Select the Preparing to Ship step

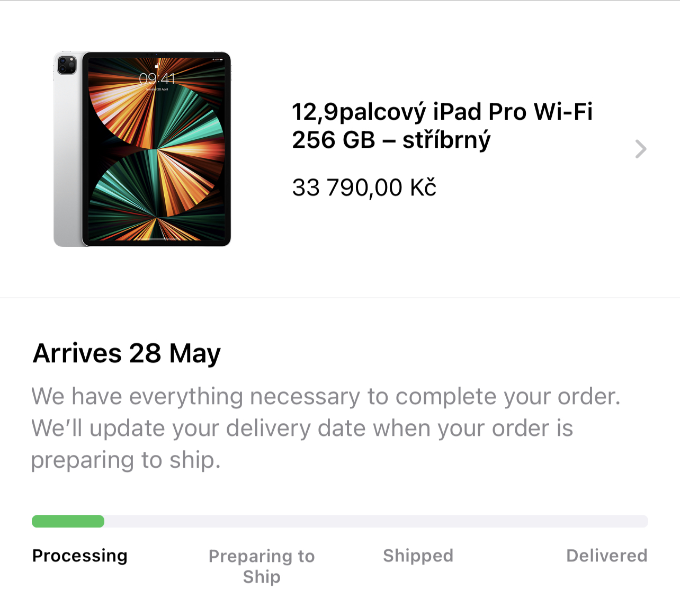click(262, 566)
